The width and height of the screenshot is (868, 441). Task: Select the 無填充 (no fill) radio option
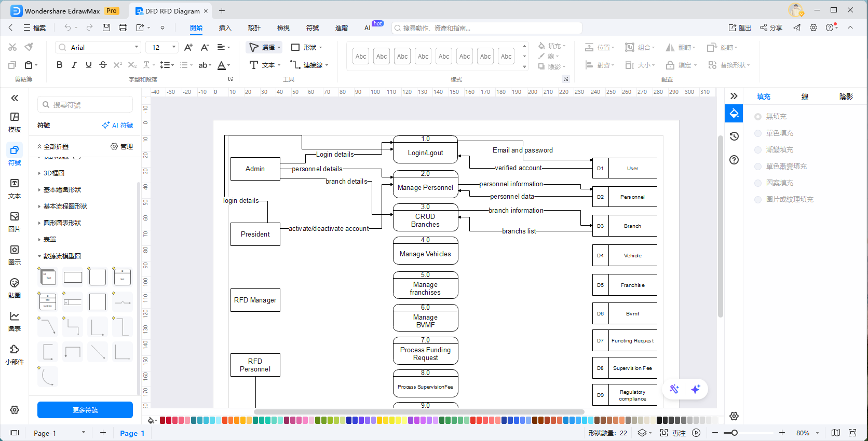(758, 117)
